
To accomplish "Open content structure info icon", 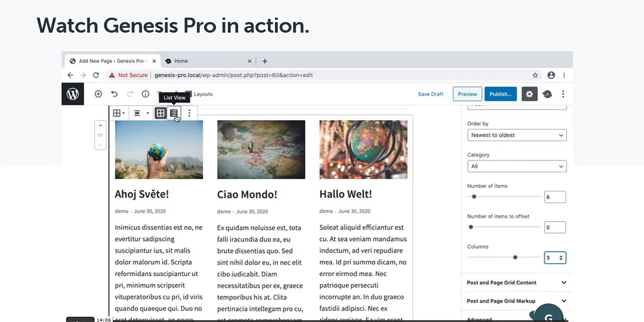I will (x=145, y=94).
